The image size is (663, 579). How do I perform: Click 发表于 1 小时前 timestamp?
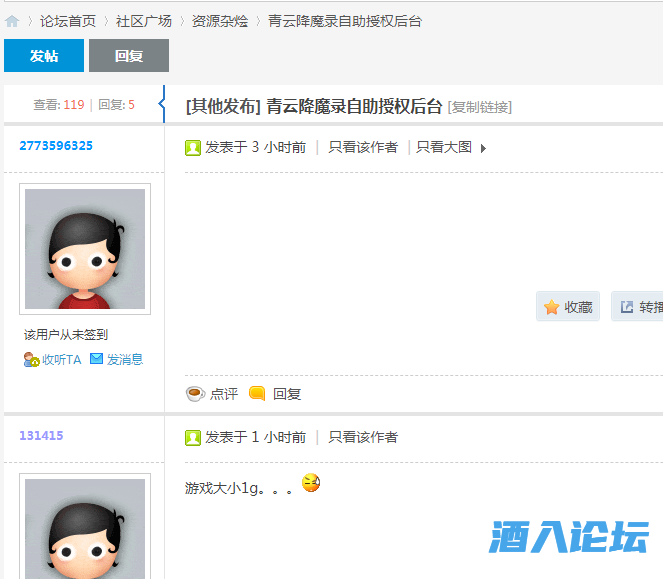coord(255,437)
